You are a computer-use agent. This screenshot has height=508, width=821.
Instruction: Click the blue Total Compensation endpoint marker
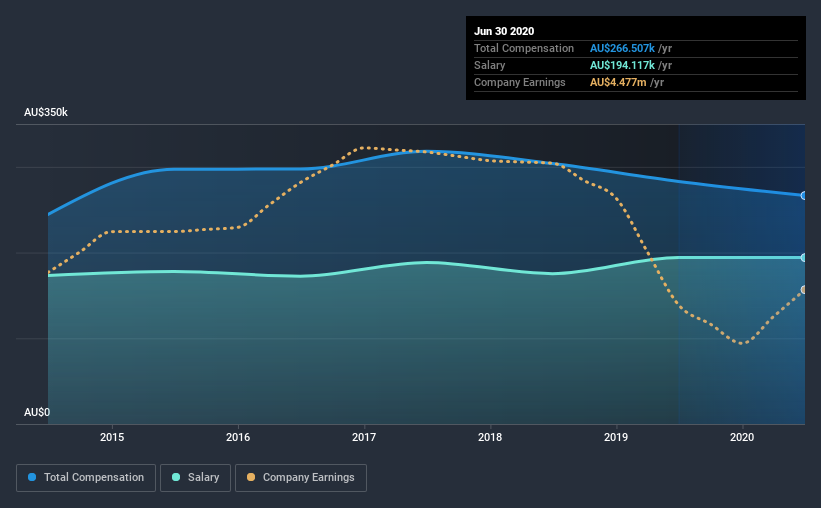804,195
